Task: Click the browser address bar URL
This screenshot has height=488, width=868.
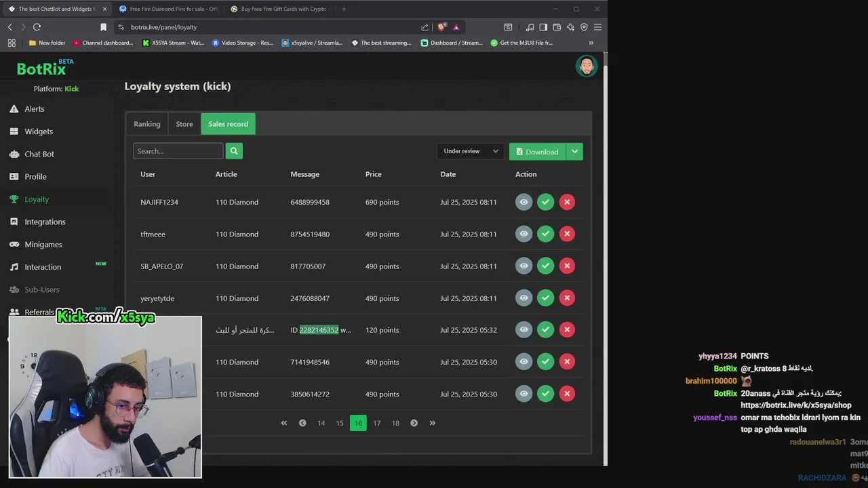Action: 164,27
